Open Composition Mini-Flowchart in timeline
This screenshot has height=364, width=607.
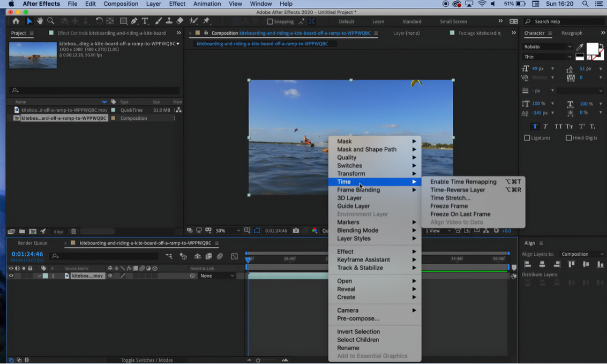pos(169,256)
